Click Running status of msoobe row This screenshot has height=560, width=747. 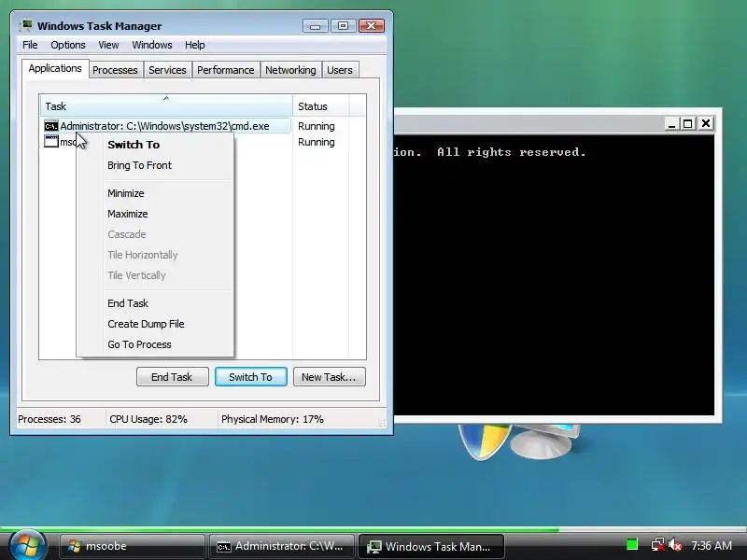(x=317, y=142)
